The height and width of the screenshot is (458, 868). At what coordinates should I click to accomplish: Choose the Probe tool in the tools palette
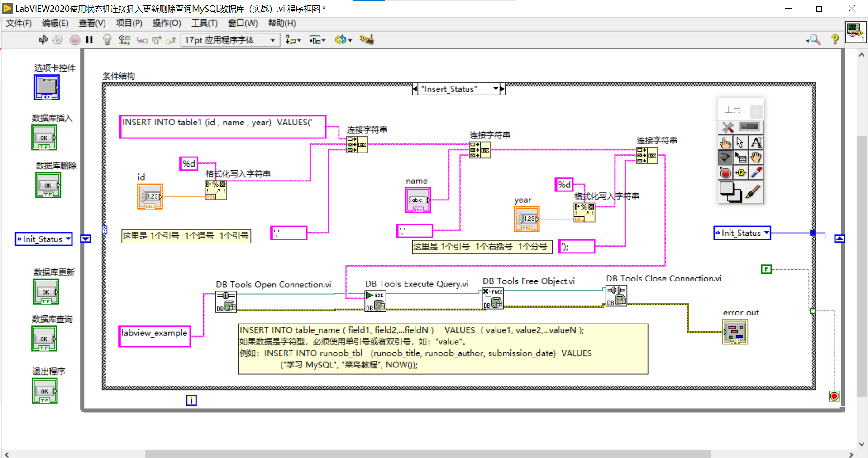click(x=741, y=172)
